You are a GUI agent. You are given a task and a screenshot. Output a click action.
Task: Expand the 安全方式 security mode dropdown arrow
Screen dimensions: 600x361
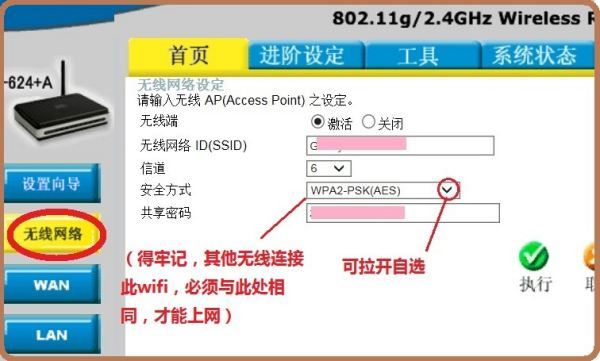coord(447,189)
